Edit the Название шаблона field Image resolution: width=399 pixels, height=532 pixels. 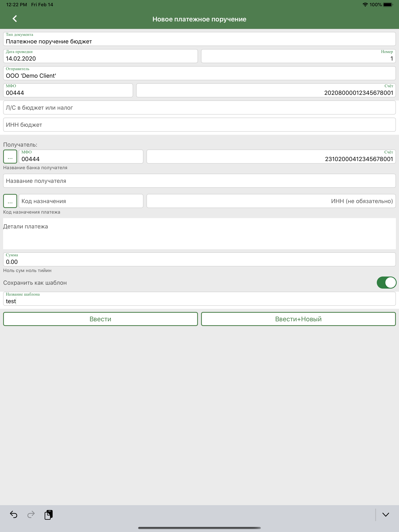click(199, 299)
